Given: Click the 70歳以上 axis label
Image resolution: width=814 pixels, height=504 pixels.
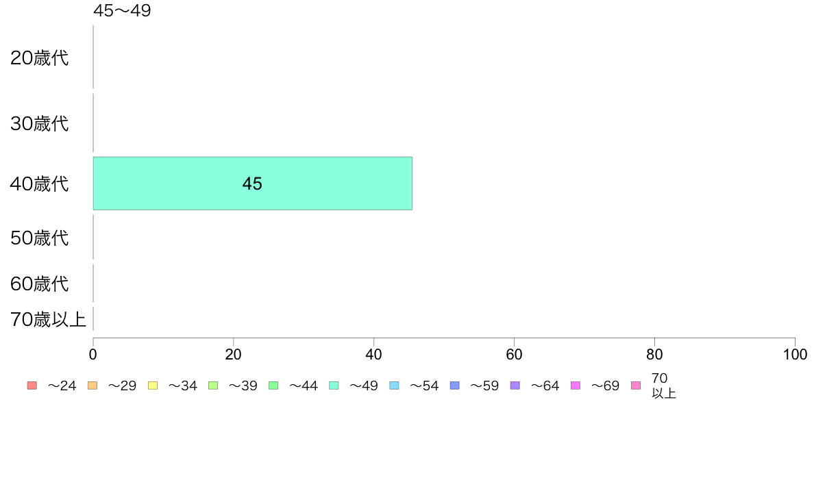Looking at the screenshot, I should (x=48, y=319).
